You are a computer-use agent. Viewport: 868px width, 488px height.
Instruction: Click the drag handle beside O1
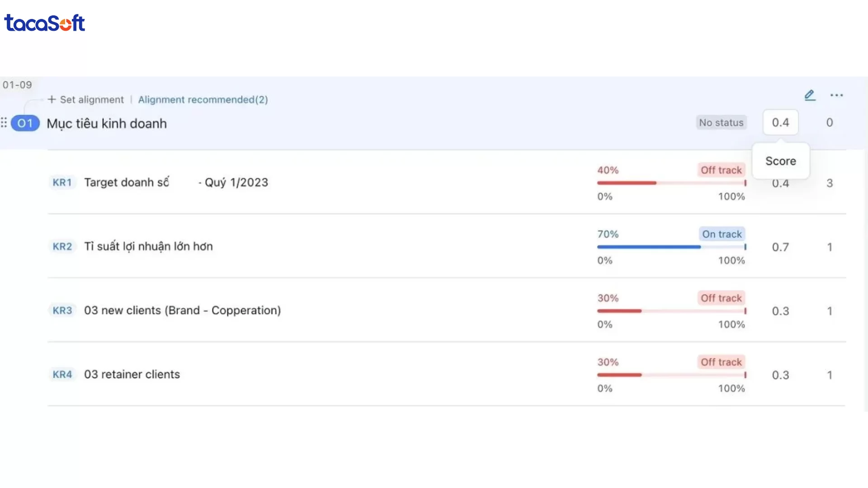(4, 123)
